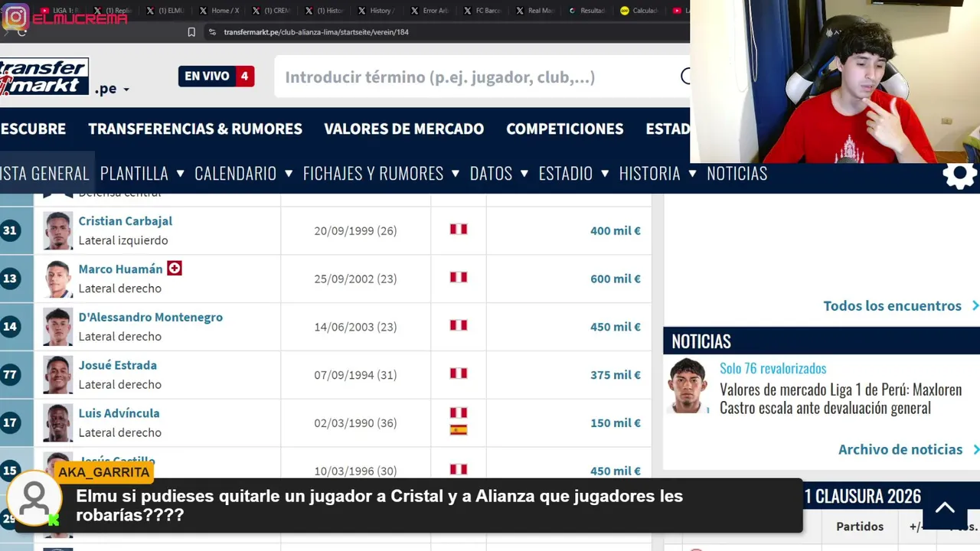
Task: Click shirt number 31 badge
Action: (x=10, y=230)
